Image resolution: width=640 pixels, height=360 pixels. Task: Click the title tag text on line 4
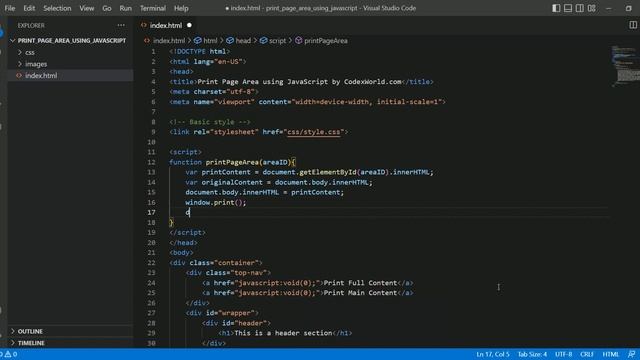301,82
